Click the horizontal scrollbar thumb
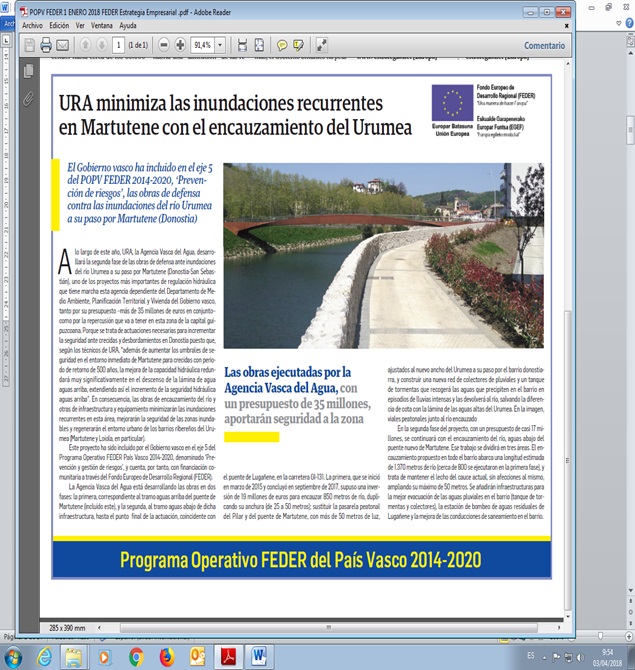Screen dimensions: 635x670 click(x=329, y=628)
